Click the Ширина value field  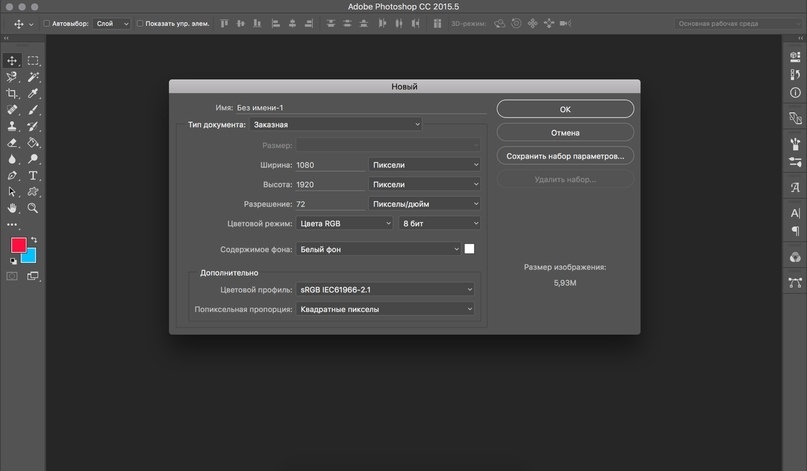pyautogui.click(x=330, y=165)
